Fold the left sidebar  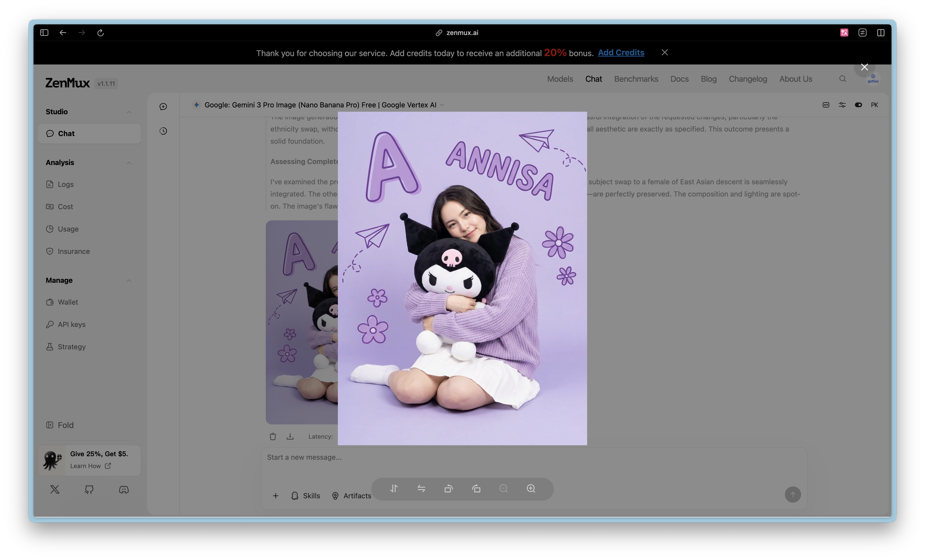pyautogui.click(x=60, y=425)
